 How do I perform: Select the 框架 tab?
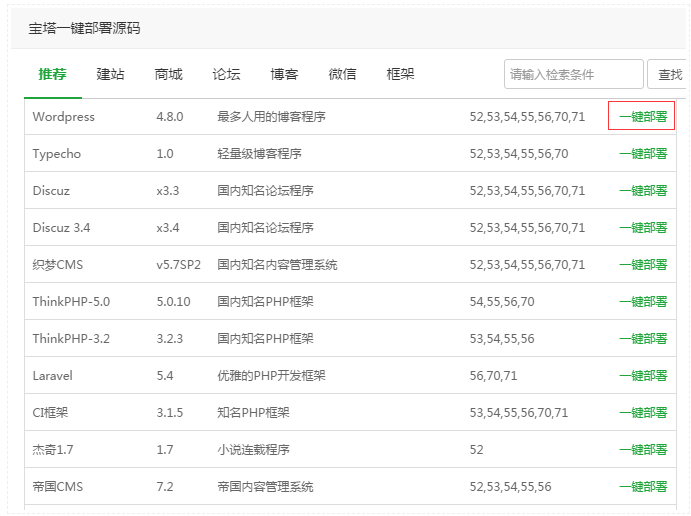tap(400, 74)
